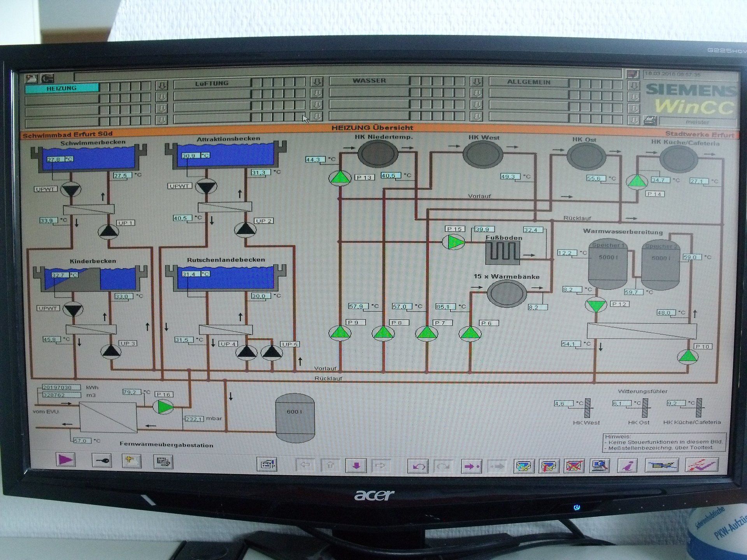Click the pink icon at toolbar's right end
The height and width of the screenshot is (560, 747).
(x=701, y=464)
